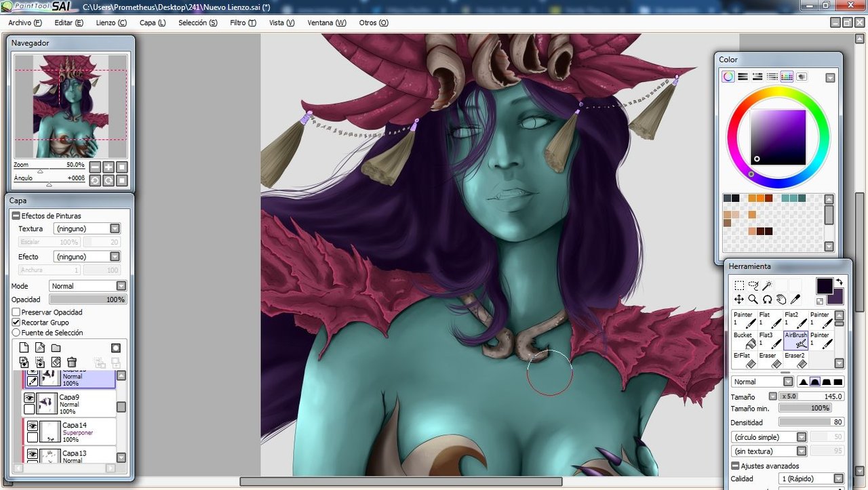Hide layer Capa14 with eye icon
This screenshot has width=868, height=490.
[x=32, y=426]
